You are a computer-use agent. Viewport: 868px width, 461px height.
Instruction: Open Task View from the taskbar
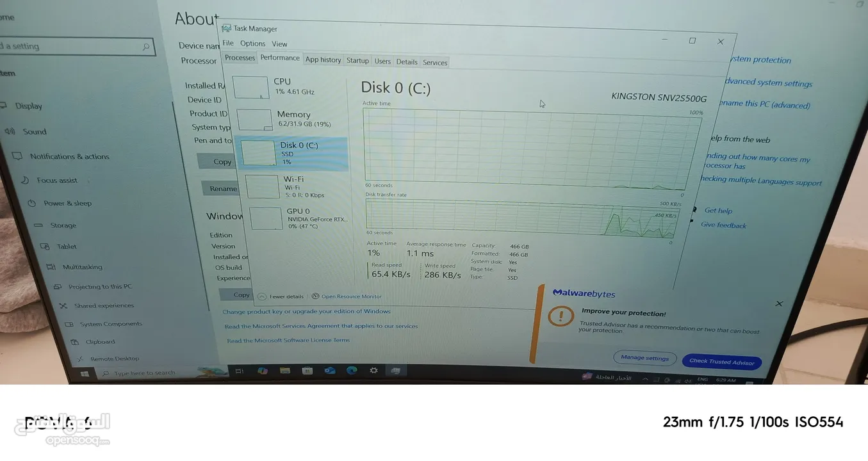point(239,371)
